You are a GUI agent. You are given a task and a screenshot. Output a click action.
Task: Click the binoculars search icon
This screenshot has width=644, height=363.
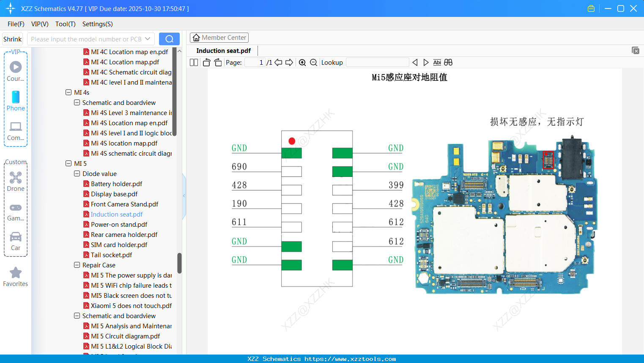pos(448,63)
